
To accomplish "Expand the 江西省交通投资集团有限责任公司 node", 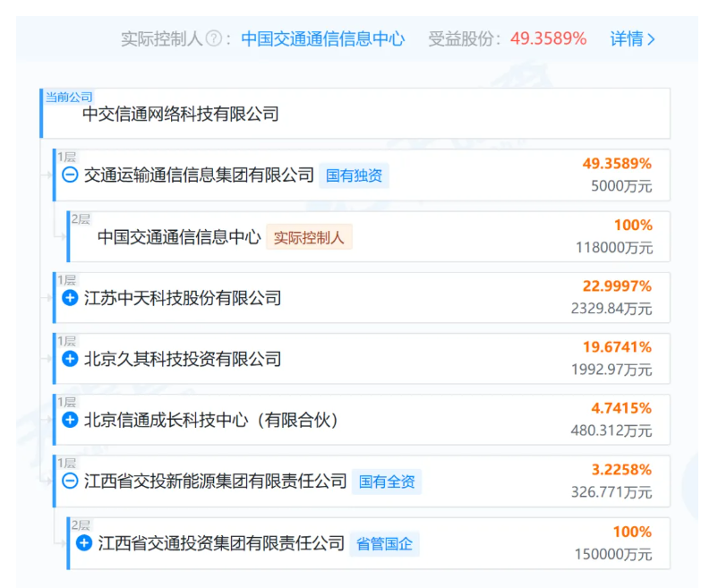I will click(x=84, y=543).
